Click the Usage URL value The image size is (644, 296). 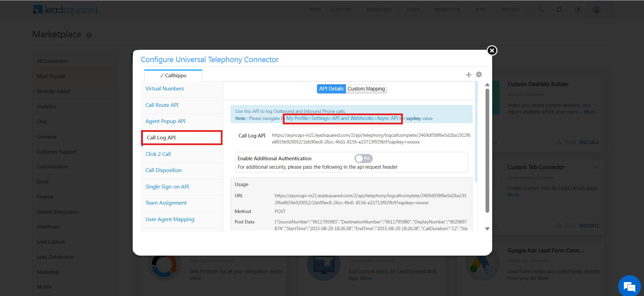click(371, 199)
